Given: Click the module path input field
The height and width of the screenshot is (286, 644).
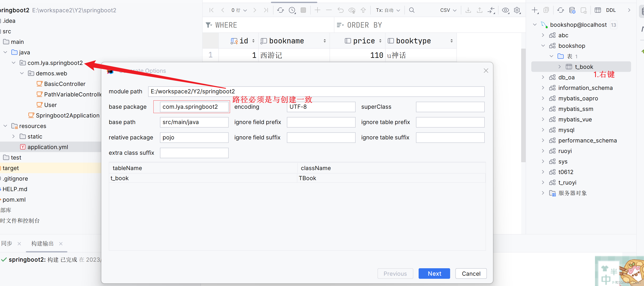Looking at the screenshot, I should click(x=316, y=91).
